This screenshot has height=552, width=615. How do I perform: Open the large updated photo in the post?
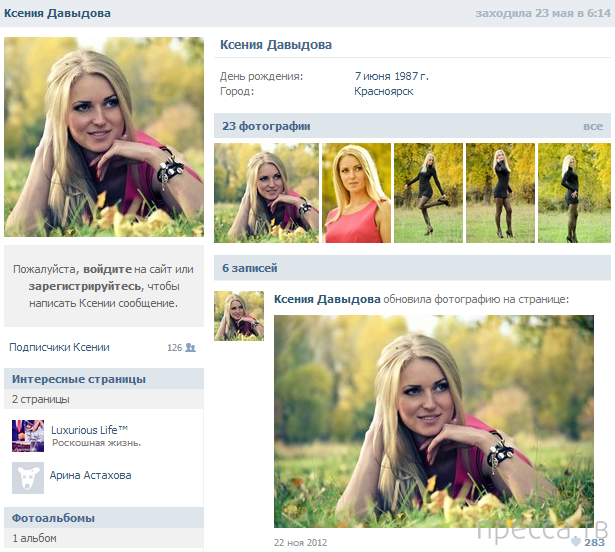click(x=433, y=420)
